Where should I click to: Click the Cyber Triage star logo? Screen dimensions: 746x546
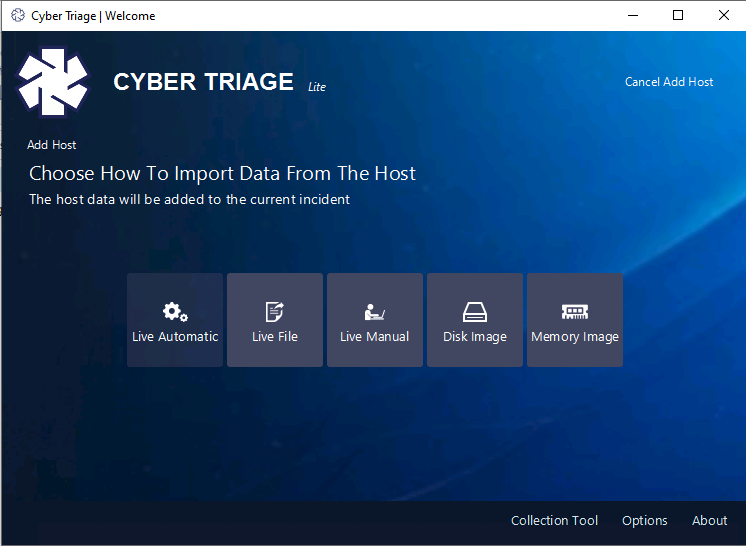(x=53, y=82)
